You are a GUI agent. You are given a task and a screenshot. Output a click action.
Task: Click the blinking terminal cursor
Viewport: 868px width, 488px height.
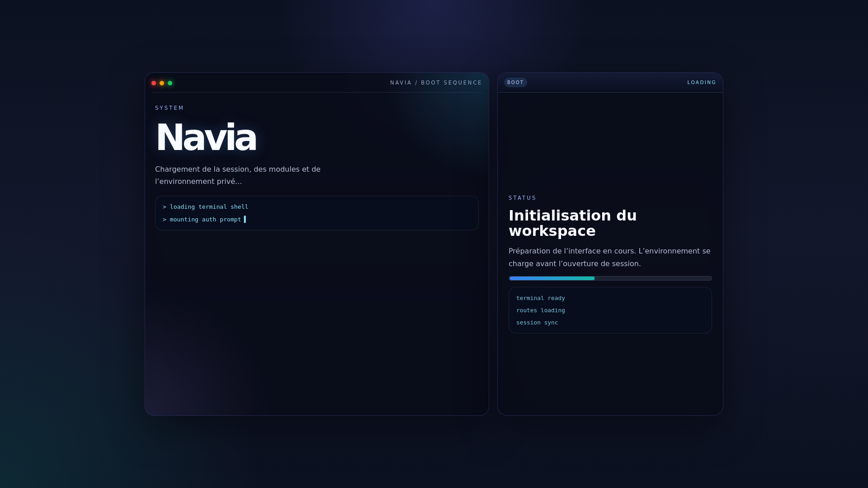(245, 220)
